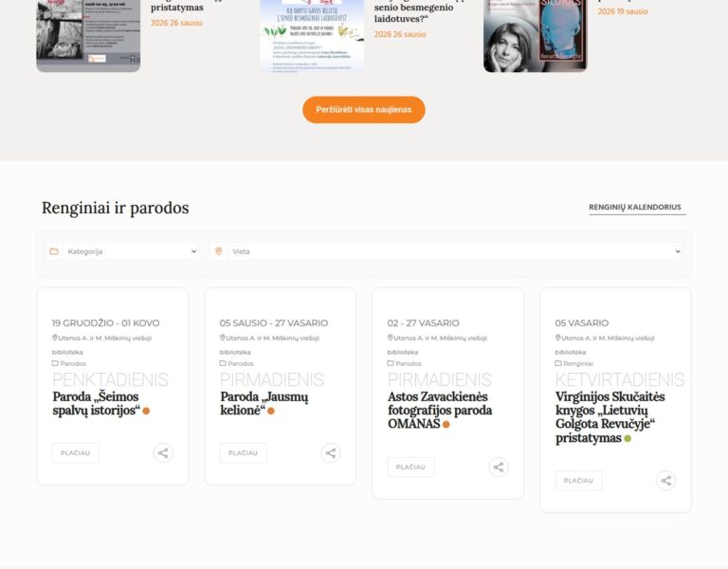
Task: Open the Renginių kalendorius tab
Action: point(635,207)
